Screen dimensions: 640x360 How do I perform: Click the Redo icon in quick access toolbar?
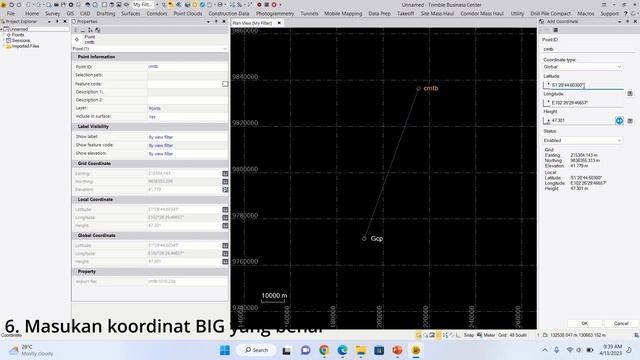pyautogui.click(x=19, y=5)
